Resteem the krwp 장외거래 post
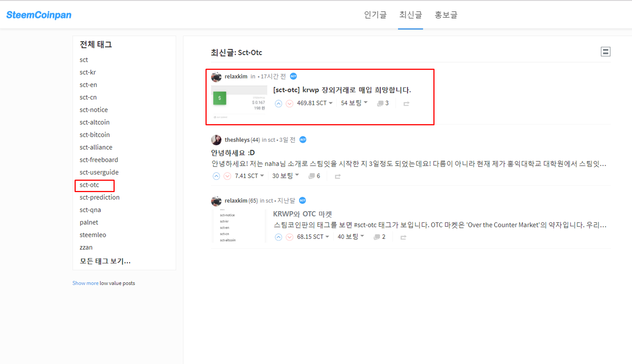632x364 pixels. (406, 104)
